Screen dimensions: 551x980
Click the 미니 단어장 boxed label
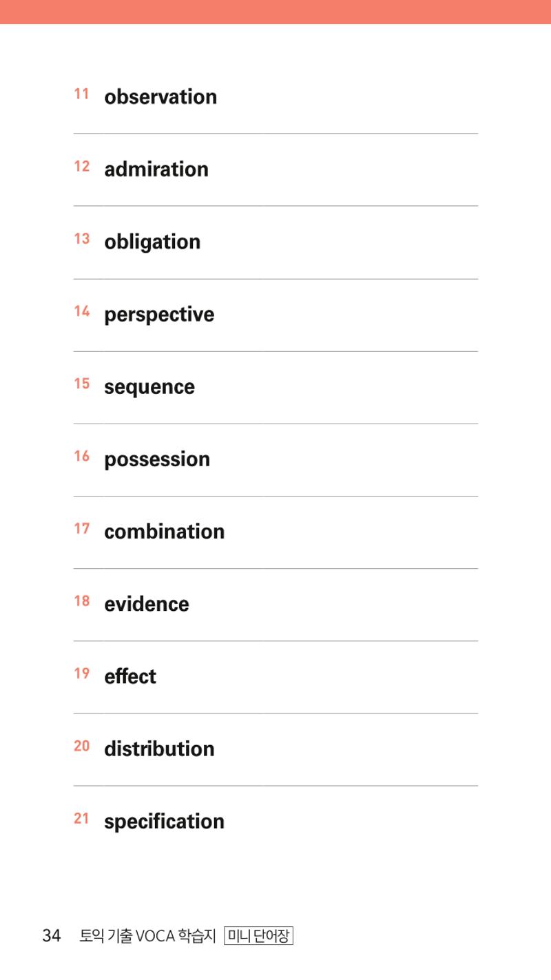point(259,936)
